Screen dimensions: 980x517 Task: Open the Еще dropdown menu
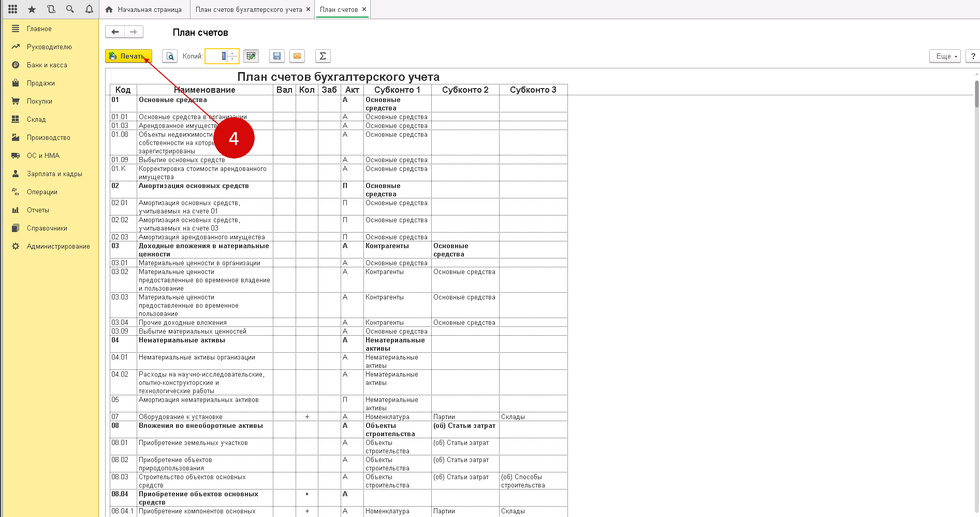click(945, 56)
